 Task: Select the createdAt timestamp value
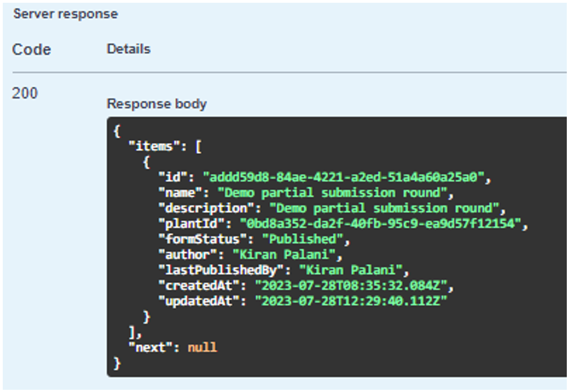pyautogui.click(x=353, y=286)
